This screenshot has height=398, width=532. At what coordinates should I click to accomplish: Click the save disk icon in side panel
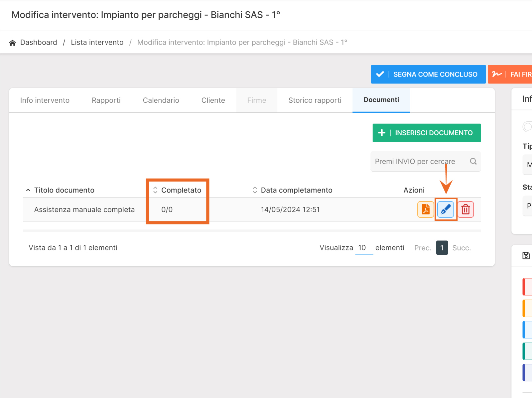(x=526, y=255)
